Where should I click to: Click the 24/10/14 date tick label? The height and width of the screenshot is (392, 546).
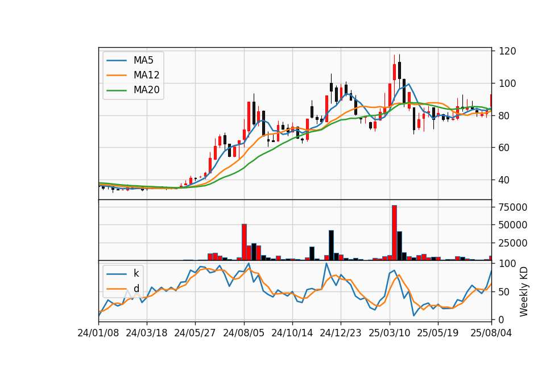(292, 333)
